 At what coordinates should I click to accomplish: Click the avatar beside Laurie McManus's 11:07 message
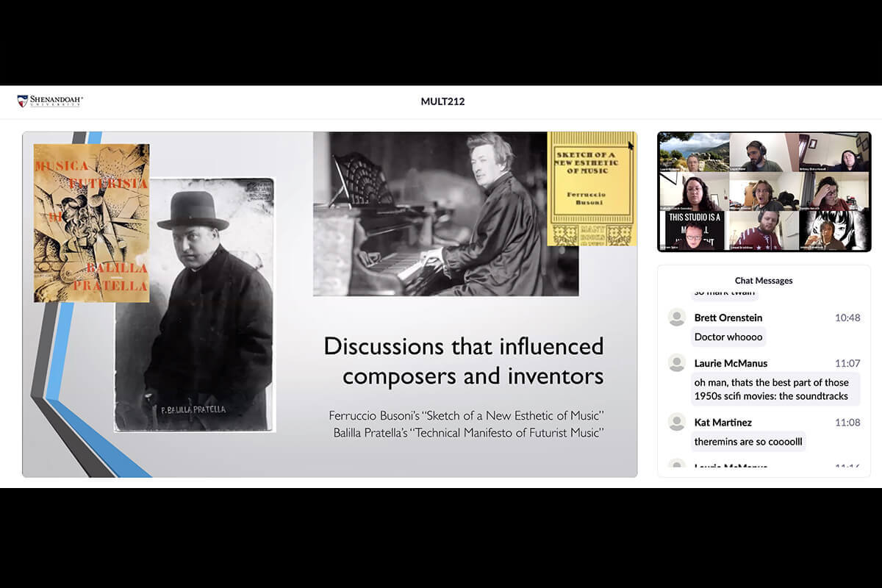point(677,363)
